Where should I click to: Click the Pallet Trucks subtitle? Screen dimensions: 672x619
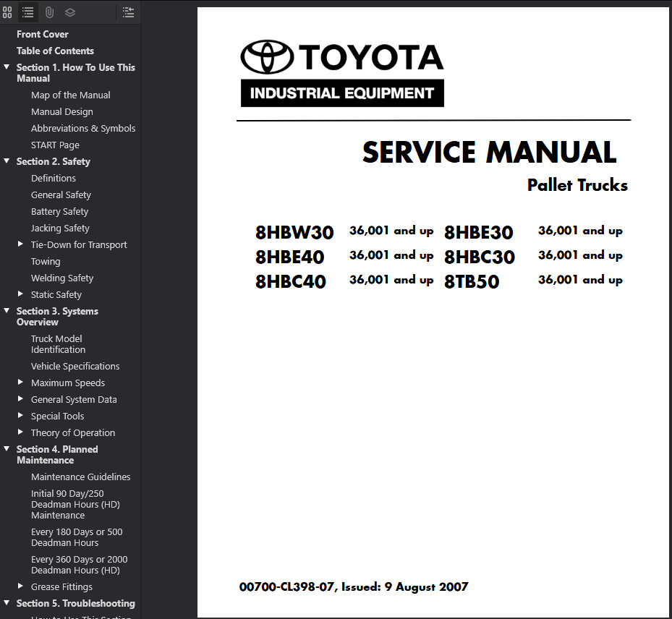tap(577, 186)
